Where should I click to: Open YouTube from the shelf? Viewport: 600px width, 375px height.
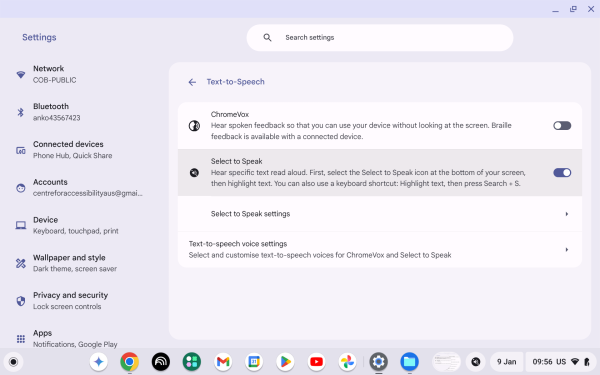point(316,362)
